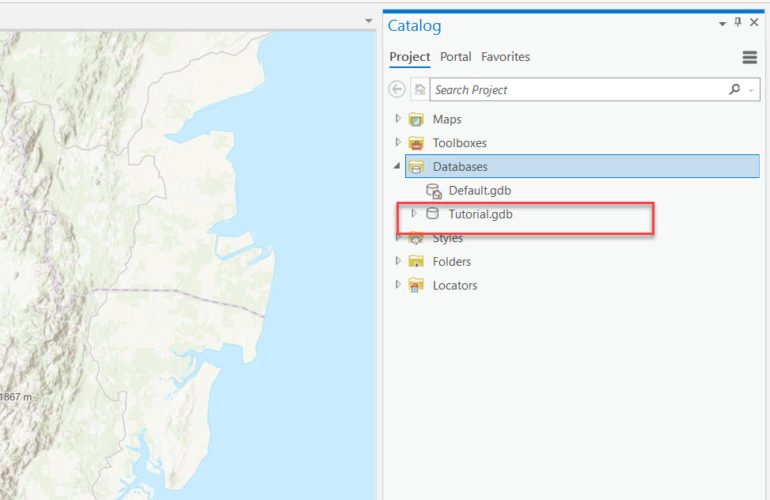Click the Locators folder icon
Image resolution: width=770 pixels, height=500 pixels.
point(416,285)
